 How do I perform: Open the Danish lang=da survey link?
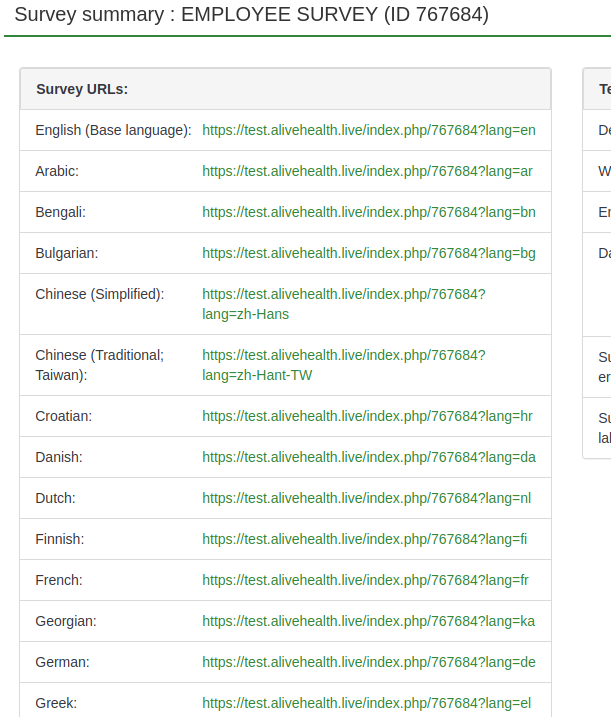point(369,457)
